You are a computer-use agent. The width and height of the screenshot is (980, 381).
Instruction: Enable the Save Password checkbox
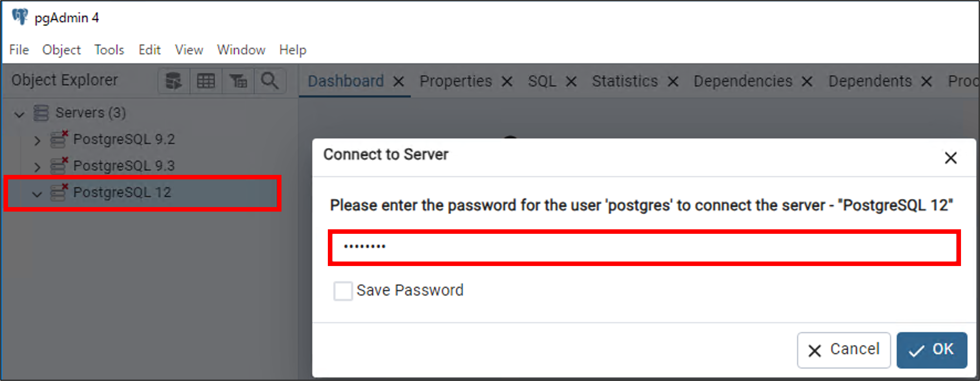[x=343, y=291]
